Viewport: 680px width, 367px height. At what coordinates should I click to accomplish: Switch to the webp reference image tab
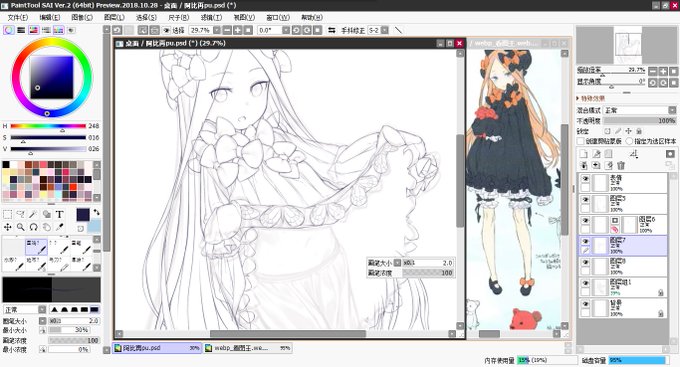[247, 348]
